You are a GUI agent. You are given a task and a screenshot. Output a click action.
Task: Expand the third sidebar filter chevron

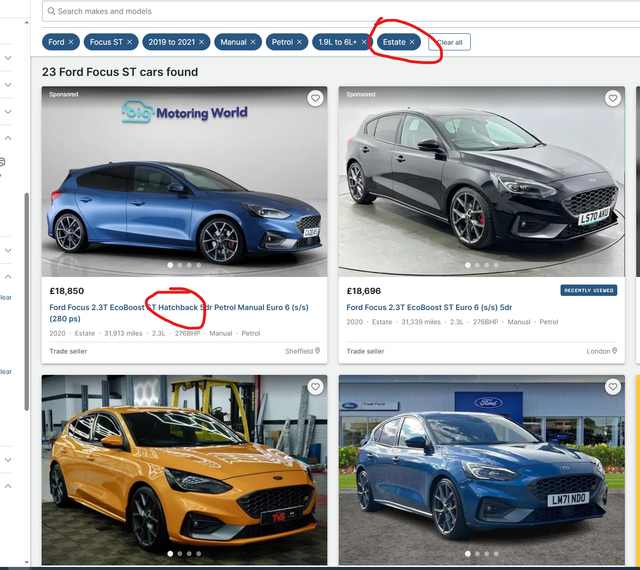coord(8,111)
